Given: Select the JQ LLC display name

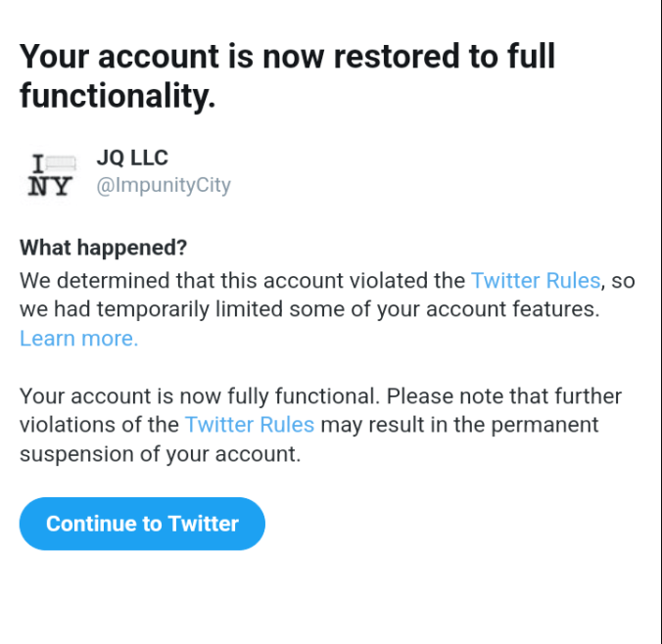Looking at the screenshot, I should (132, 159).
